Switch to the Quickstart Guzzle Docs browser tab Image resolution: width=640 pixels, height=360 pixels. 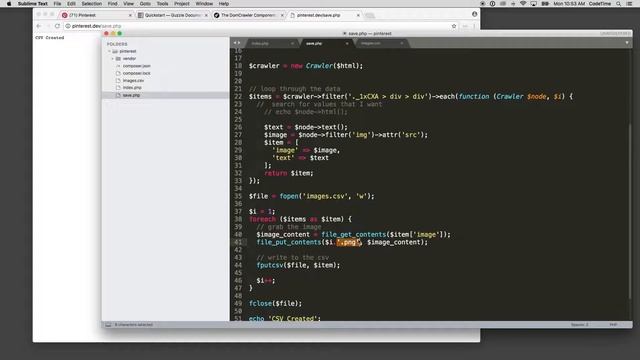pyautogui.click(x=172, y=15)
